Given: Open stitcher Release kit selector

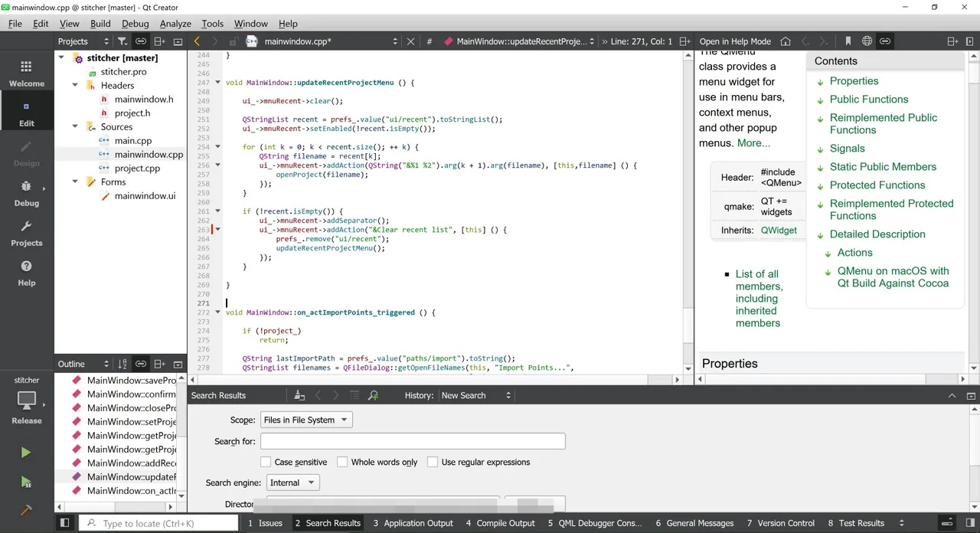Looking at the screenshot, I should [x=27, y=401].
